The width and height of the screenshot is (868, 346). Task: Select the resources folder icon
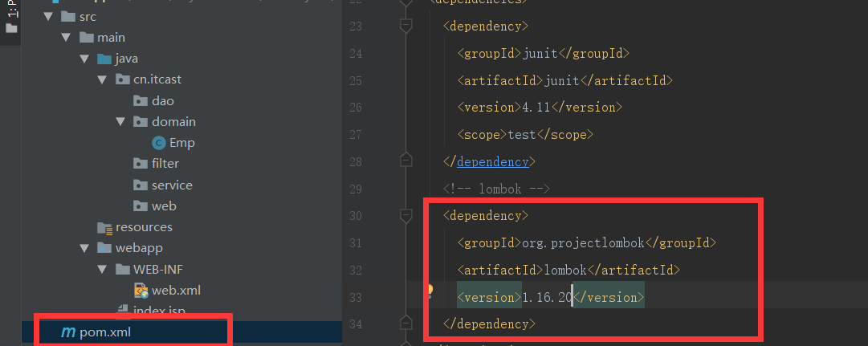(x=104, y=227)
